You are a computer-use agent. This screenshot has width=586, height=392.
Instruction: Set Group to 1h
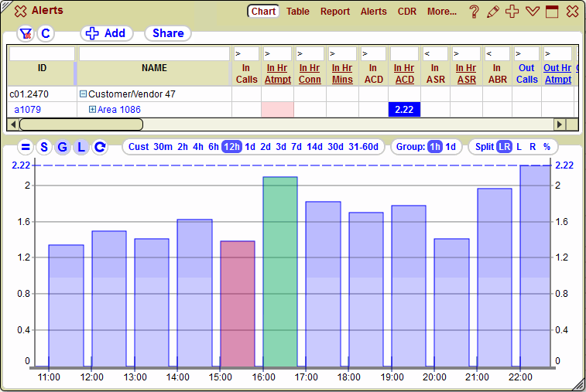click(434, 147)
